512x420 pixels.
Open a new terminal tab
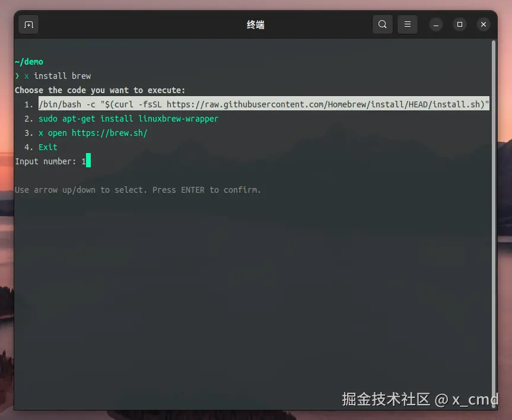click(x=28, y=24)
